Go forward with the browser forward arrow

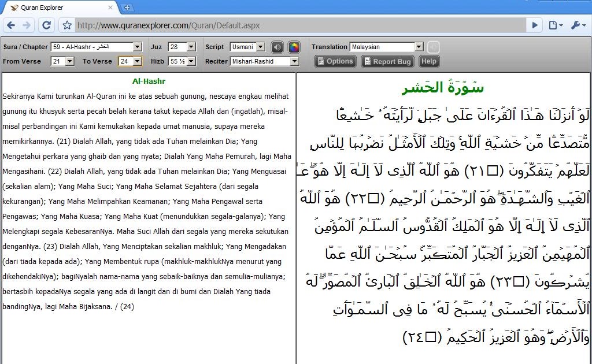pos(27,25)
